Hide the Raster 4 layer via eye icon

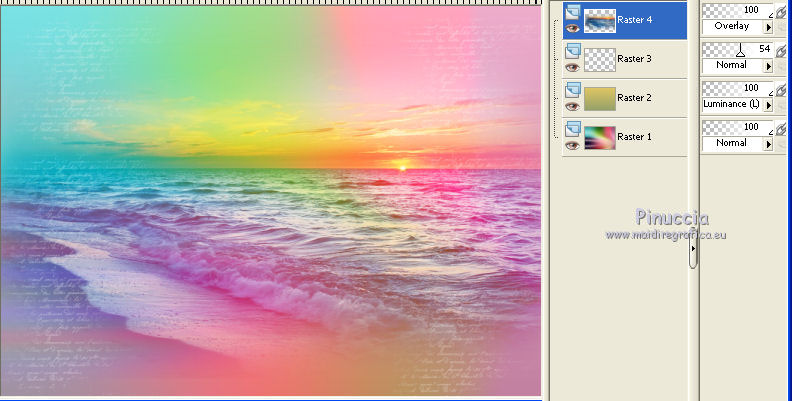(x=572, y=28)
